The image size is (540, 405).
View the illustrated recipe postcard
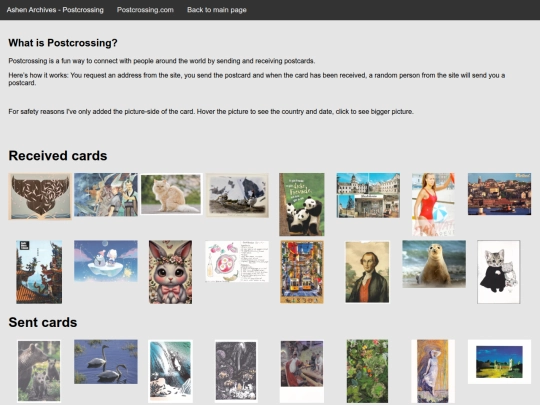237,262
